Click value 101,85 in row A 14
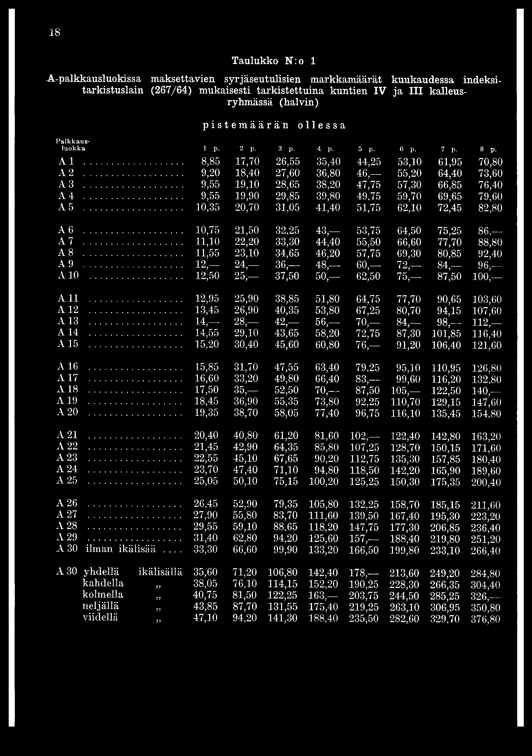The height and width of the screenshot is (756, 532). (x=446, y=334)
